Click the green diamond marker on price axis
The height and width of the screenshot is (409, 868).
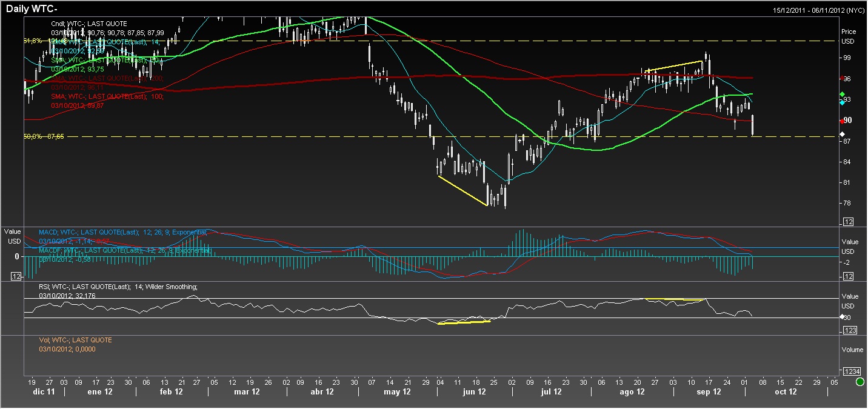pyautogui.click(x=842, y=94)
